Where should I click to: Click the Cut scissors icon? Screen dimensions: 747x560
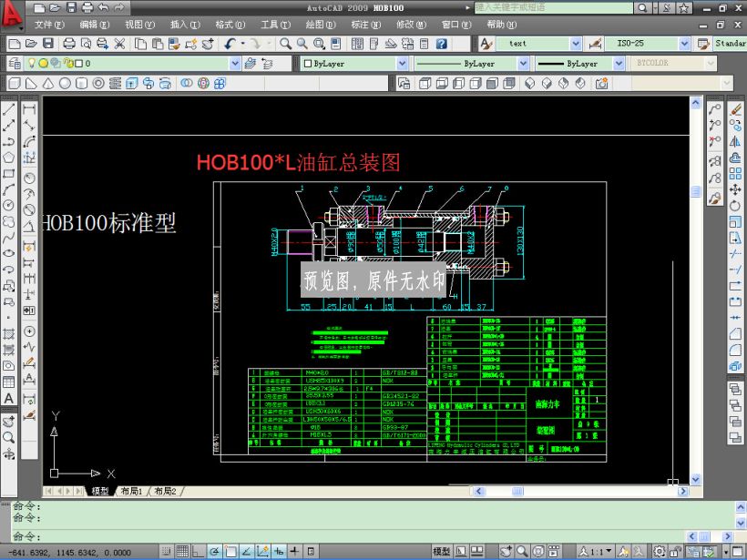pyautogui.click(x=119, y=44)
